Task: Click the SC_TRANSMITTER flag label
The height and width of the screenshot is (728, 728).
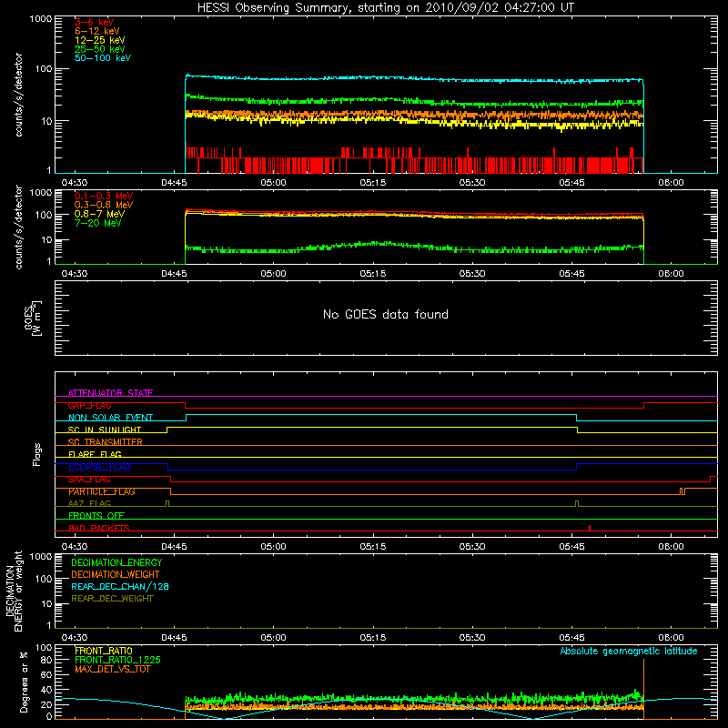Action: point(105,442)
